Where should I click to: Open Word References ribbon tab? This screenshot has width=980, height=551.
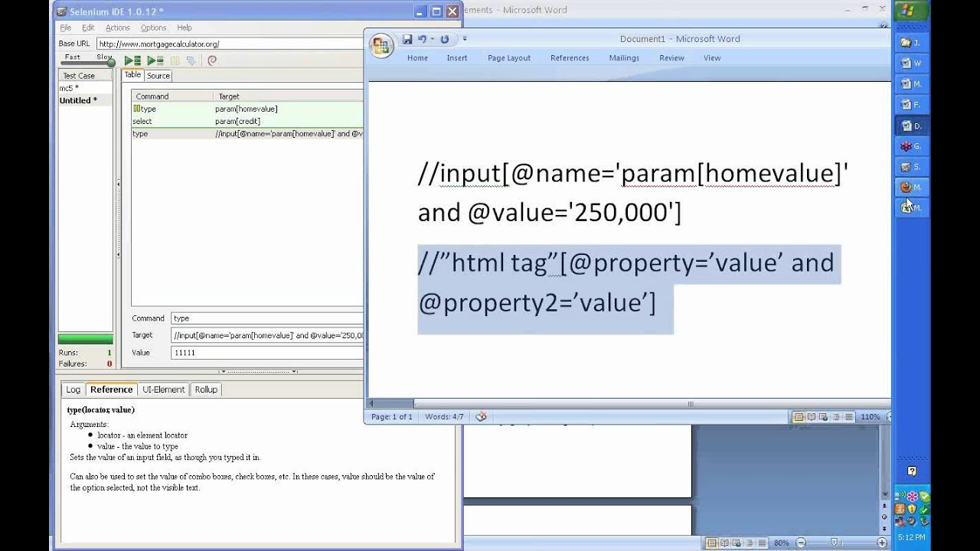coord(570,58)
